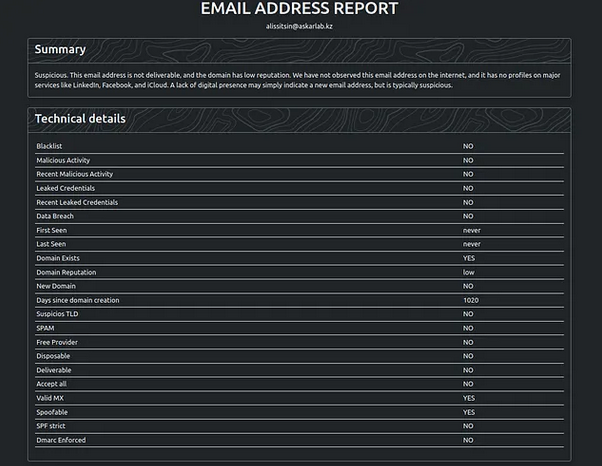Select the Malicious Activity row label
The height and width of the screenshot is (466, 602).
coord(63,160)
